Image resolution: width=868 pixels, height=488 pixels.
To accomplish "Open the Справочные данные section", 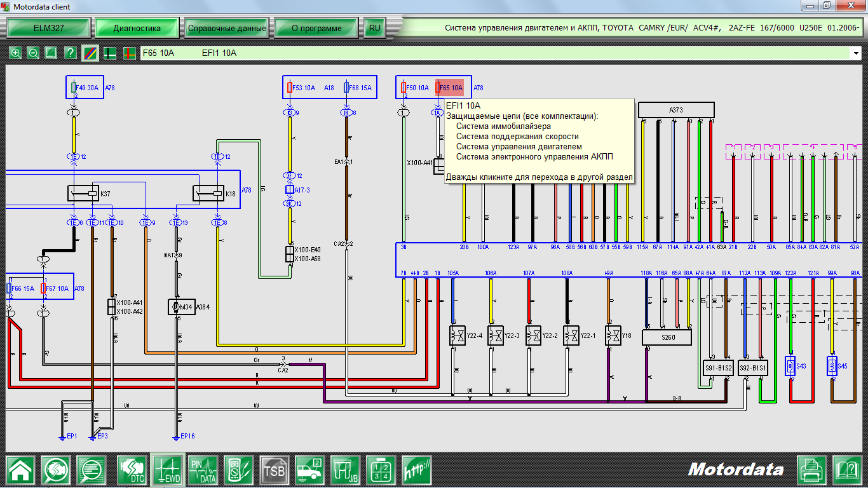I will click(x=227, y=28).
